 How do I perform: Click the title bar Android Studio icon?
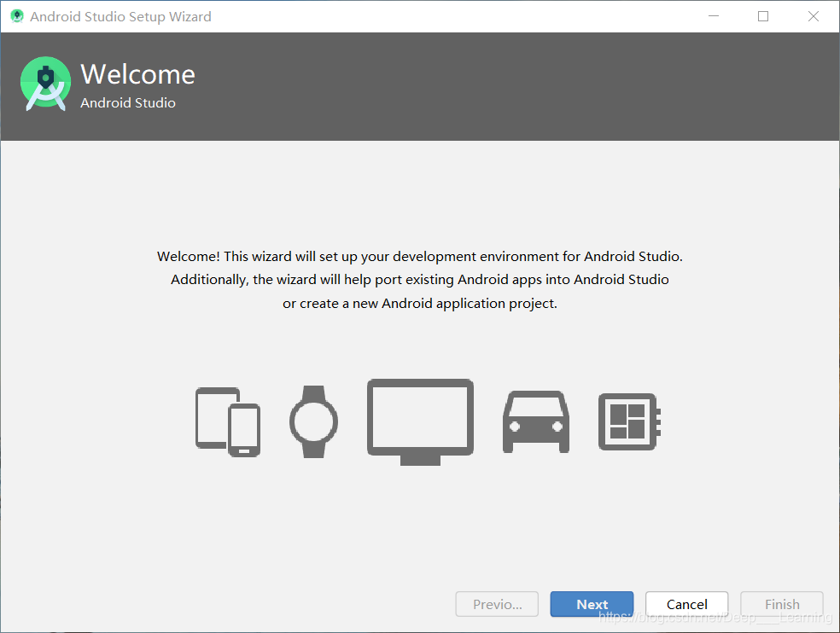(17, 16)
